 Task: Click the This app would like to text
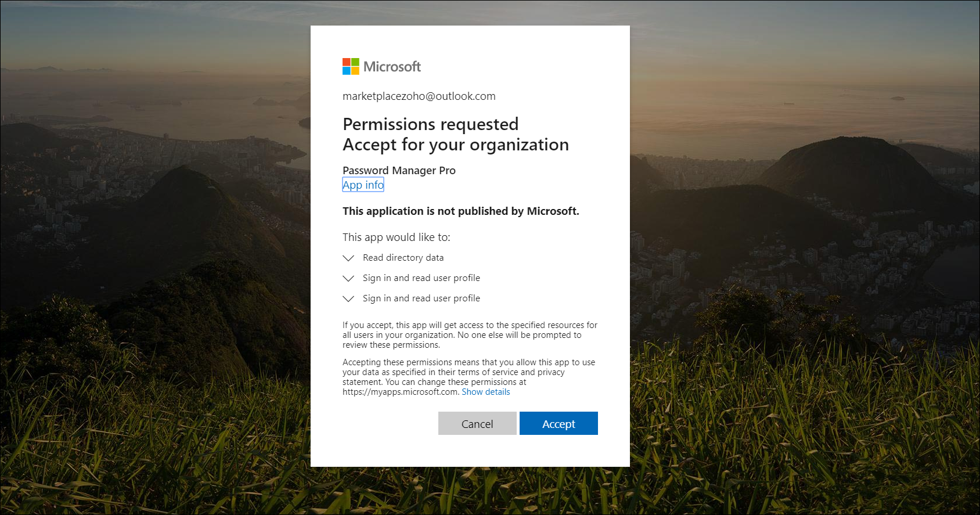tap(396, 237)
